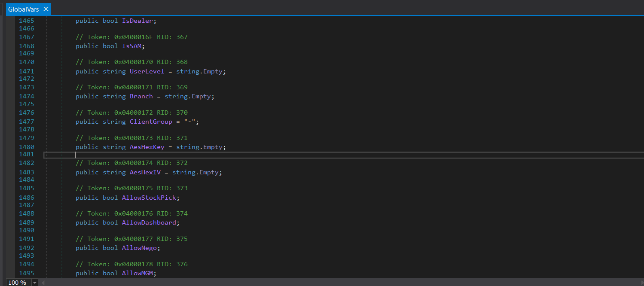
Task: Click the horizontal scrollbar left arrow
Action: (43, 283)
